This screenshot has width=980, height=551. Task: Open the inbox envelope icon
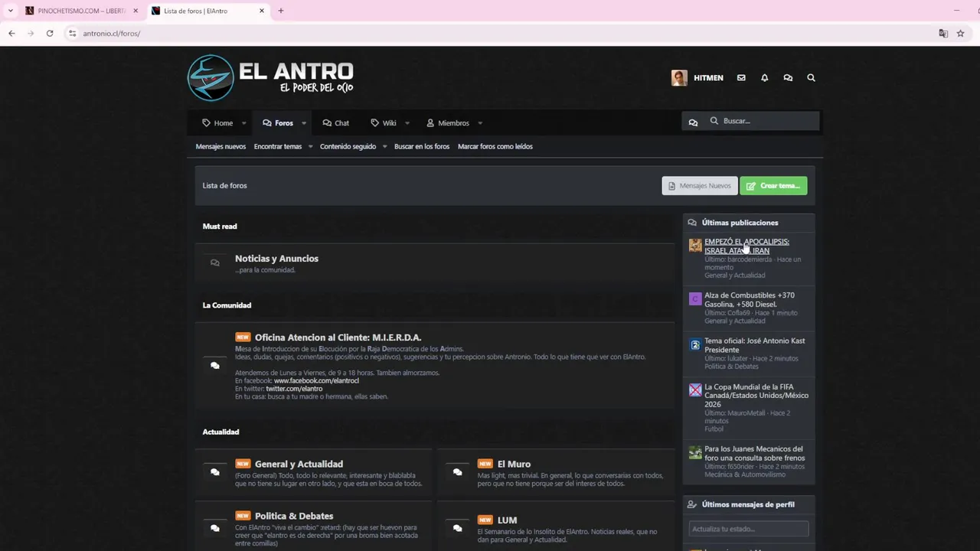point(741,78)
